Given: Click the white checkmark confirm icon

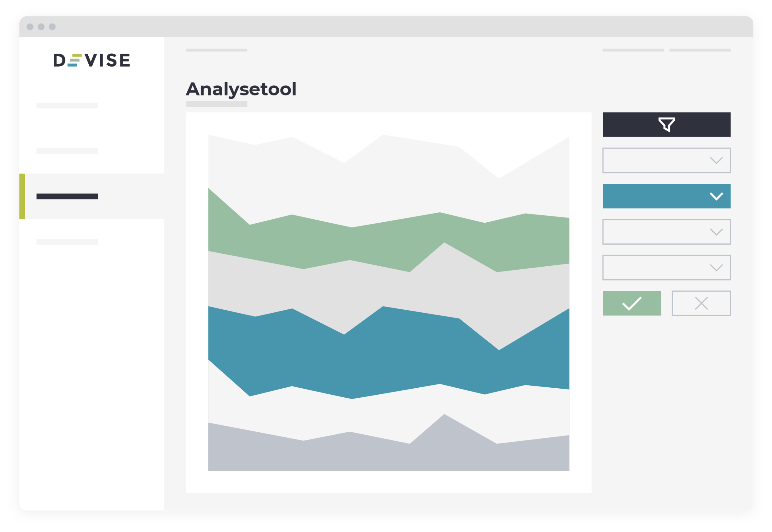Looking at the screenshot, I should (631, 303).
